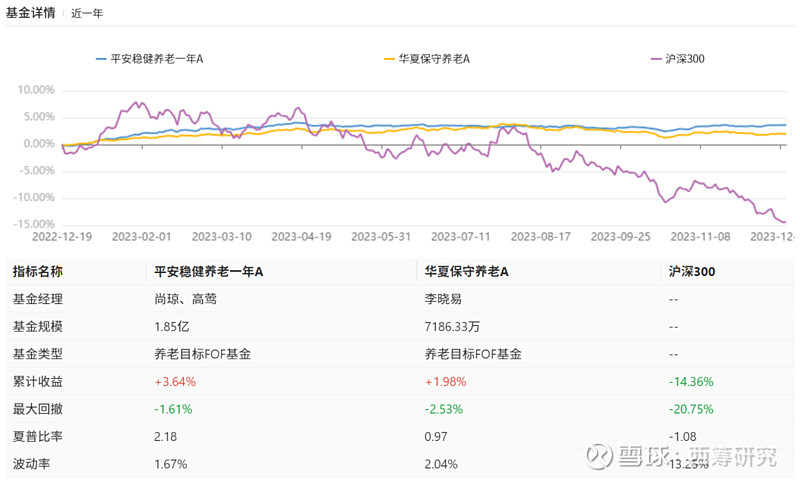Select the 2.18 Sharpe ratio value
800x481 pixels.
(x=165, y=437)
